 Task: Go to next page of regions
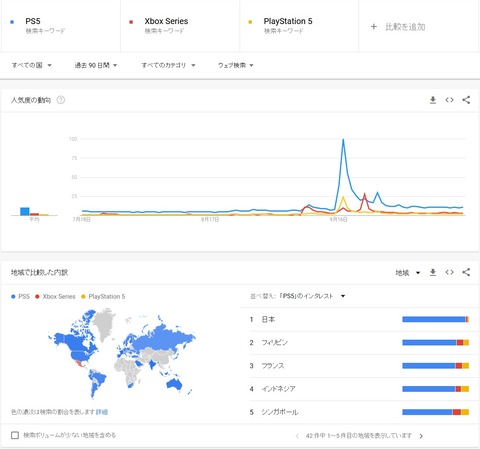pyautogui.click(x=421, y=436)
